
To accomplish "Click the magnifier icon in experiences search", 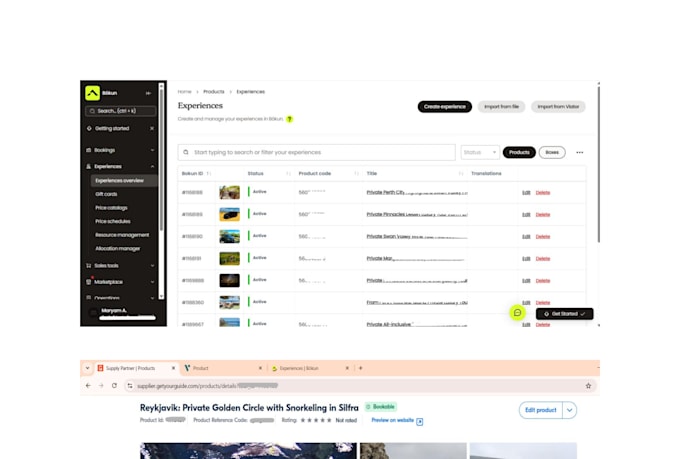I will pyautogui.click(x=186, y=152).
